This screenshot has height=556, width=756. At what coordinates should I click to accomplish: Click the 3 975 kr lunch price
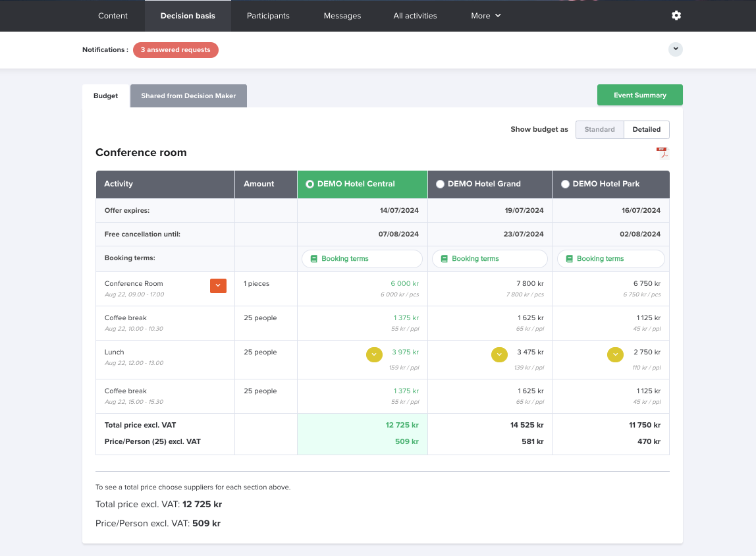405,352
